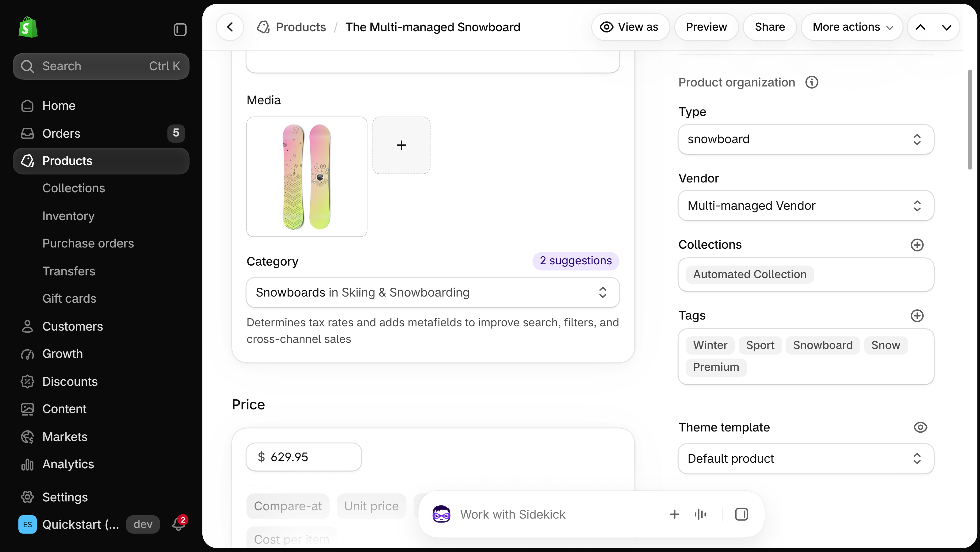Add a tag with the plus icon
This screenshot has width=980, height=552.
pyautogui.click(x=917, y=315)
